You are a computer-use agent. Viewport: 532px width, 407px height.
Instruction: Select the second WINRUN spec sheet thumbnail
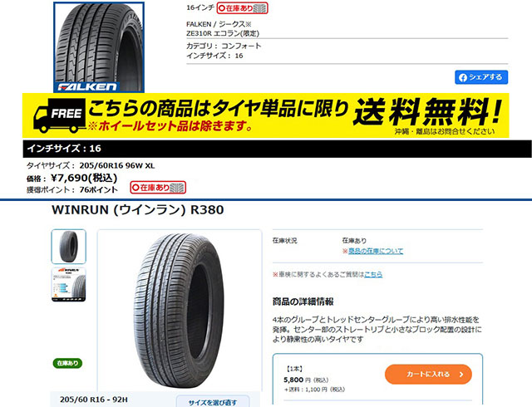coord(68,285)
